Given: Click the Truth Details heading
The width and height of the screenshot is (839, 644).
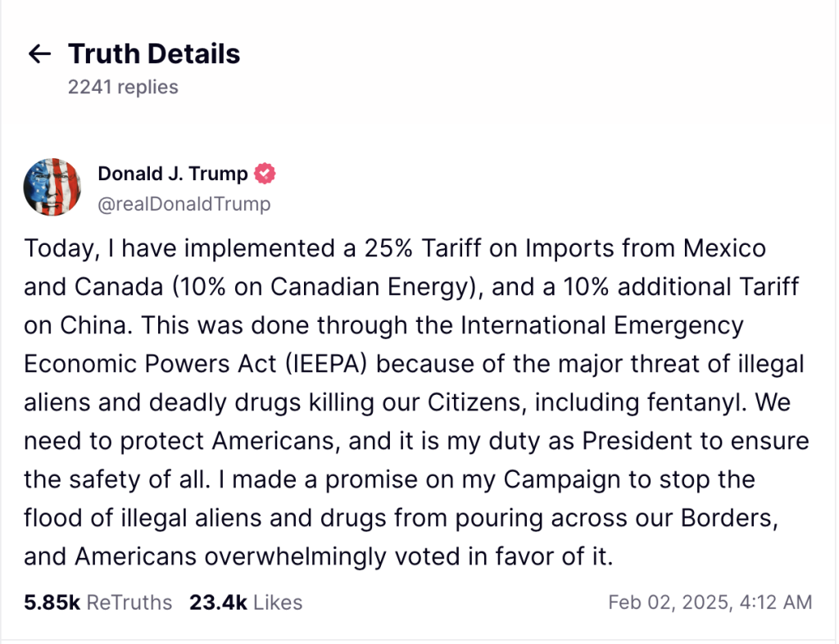Looking at the screenshot, I should pyautogui.click(x=154, y=54).
